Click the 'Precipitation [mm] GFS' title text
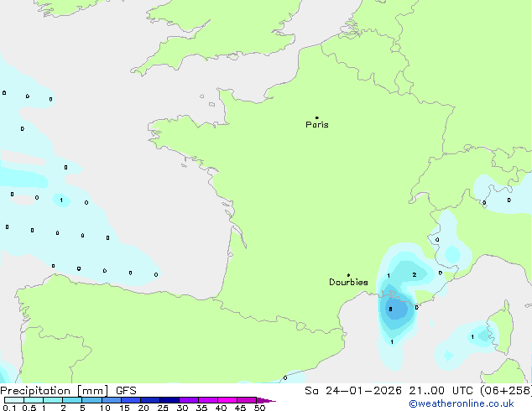The width and height of the screenshot is (532, 411). [x=68, y=391]
